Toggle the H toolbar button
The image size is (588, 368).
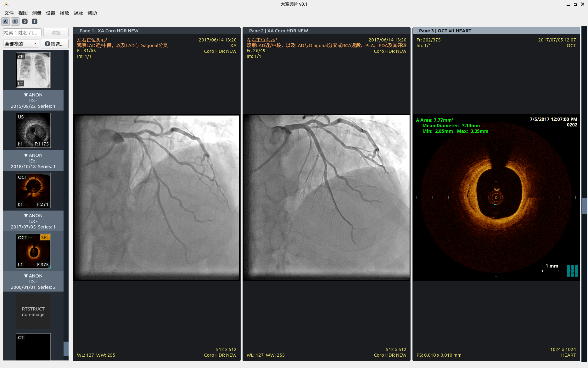click(15, 21)
